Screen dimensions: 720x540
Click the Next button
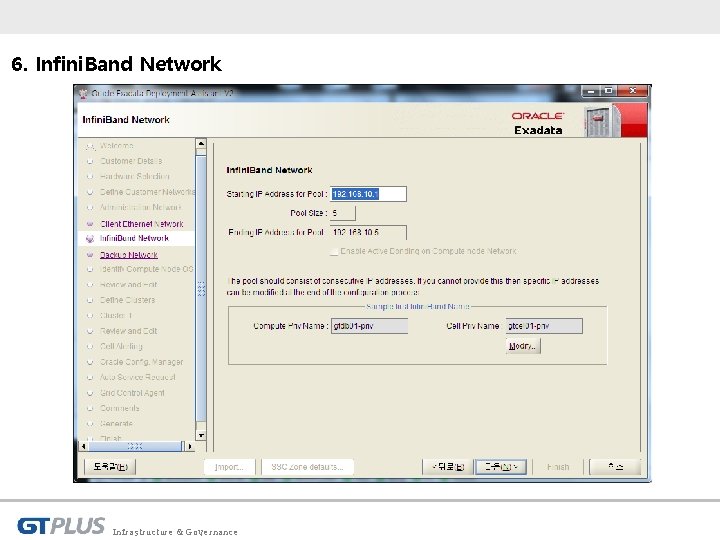click(x=501, y=467)
